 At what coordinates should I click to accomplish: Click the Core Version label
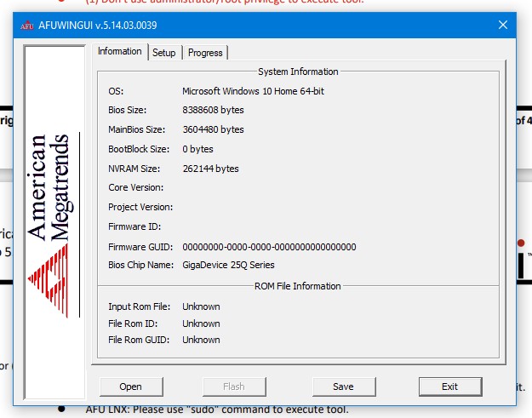(x=135, y=187)
